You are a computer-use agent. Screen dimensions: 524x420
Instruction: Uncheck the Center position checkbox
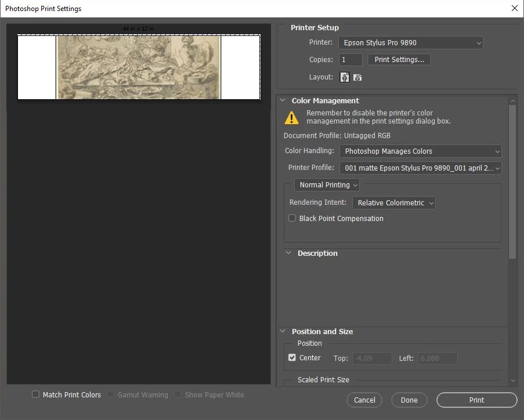292,357
